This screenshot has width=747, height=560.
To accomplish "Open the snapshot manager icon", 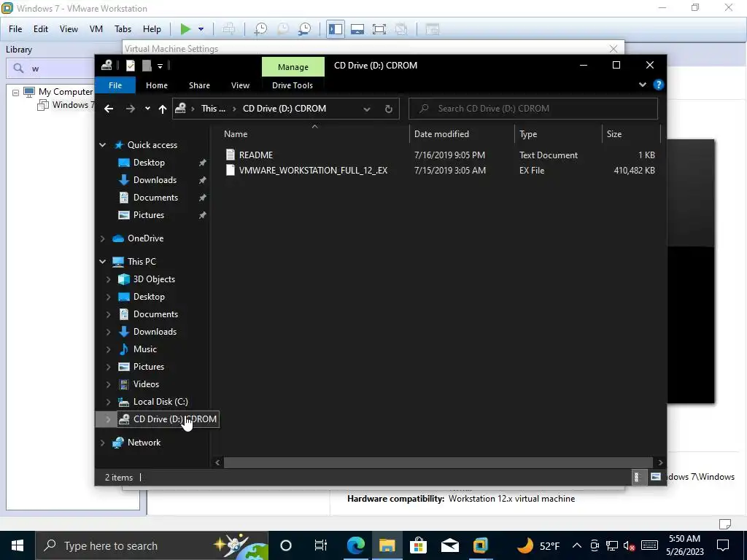I will (x=304, y=29).
